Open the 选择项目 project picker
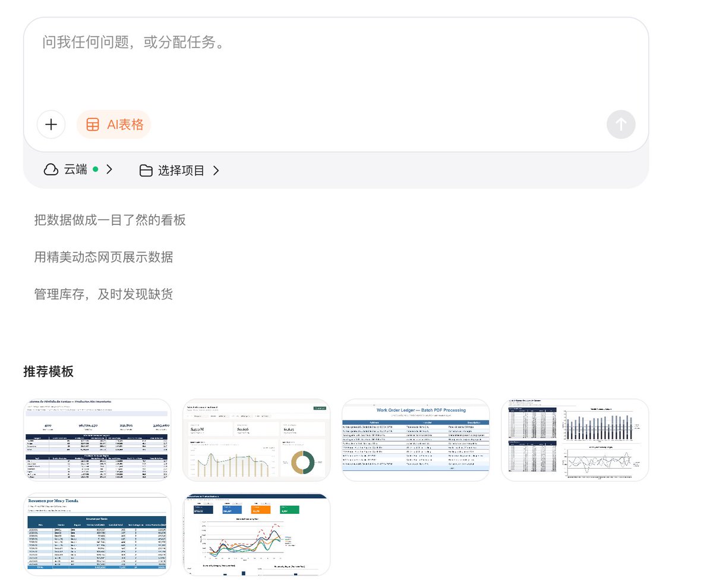713x588 pixels. click(179, 170)
